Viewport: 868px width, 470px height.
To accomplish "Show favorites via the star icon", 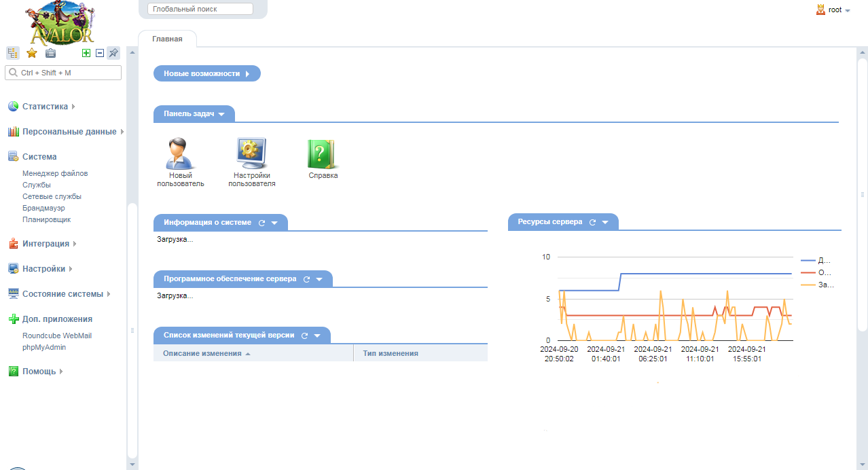I will click(x=31, y=53).
